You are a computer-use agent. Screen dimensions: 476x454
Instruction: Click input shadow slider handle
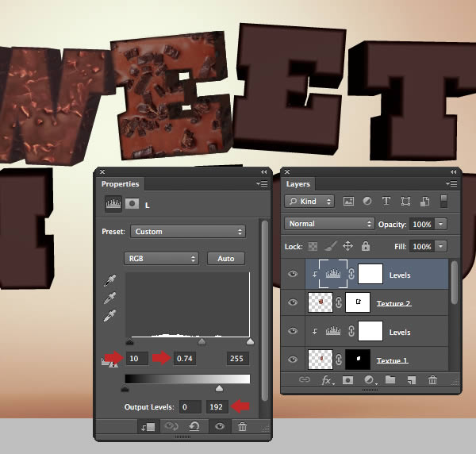point(129,341)
